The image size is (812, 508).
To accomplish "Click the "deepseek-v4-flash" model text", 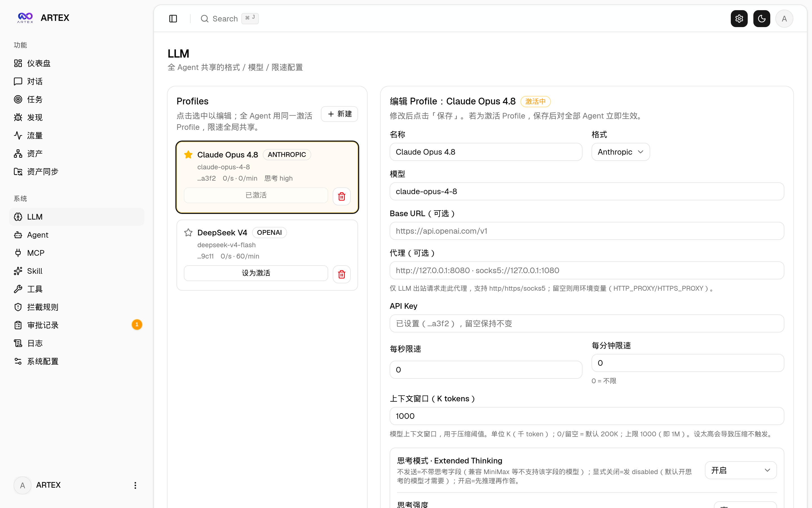I will click(x=226, y=245).
